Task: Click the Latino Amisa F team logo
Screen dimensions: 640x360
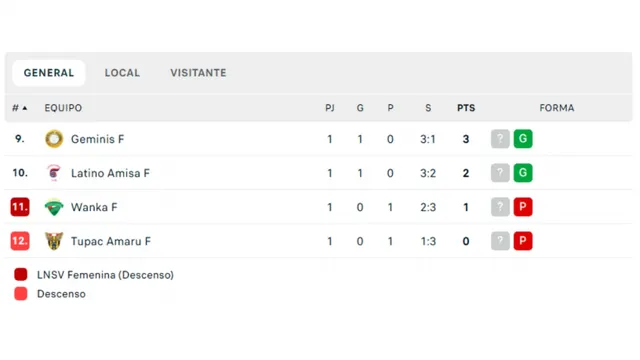Action: point(54,173)
